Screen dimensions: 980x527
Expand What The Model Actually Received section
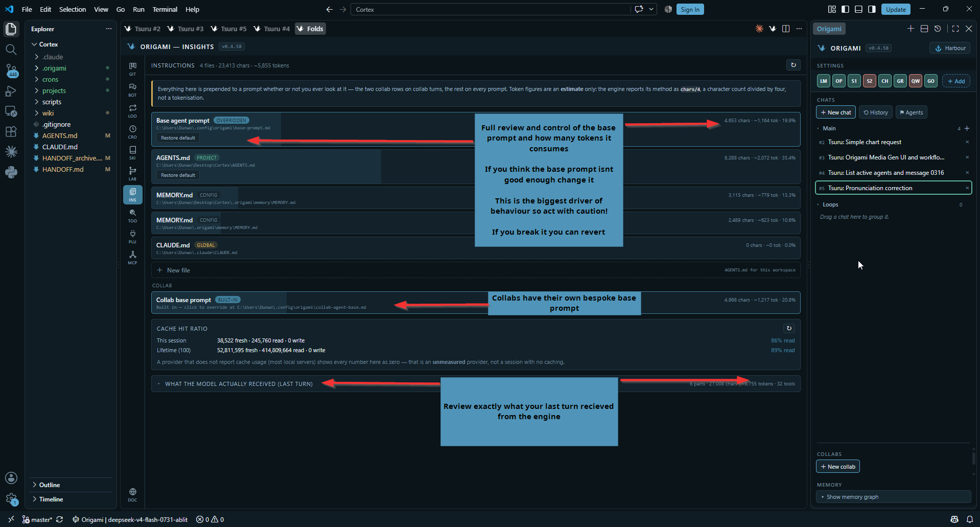pyautogui.click(x=475, y=383)
